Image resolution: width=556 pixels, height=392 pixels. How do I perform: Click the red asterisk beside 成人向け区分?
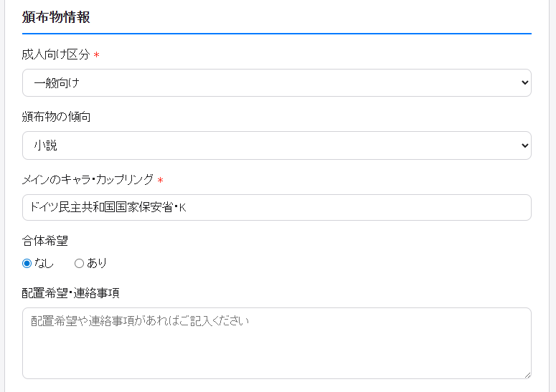(96, 56)
